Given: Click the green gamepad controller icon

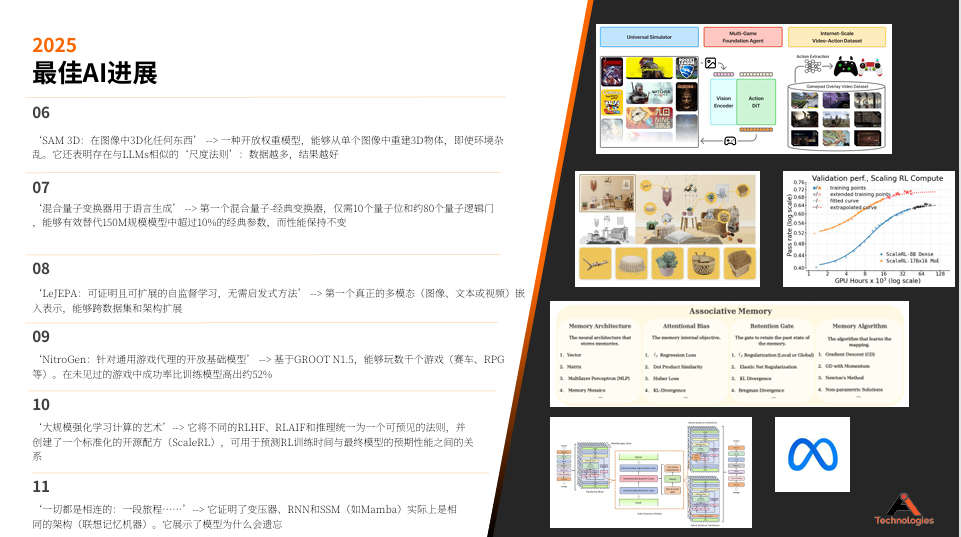Looking at the screenshot, I should (845, 66).
